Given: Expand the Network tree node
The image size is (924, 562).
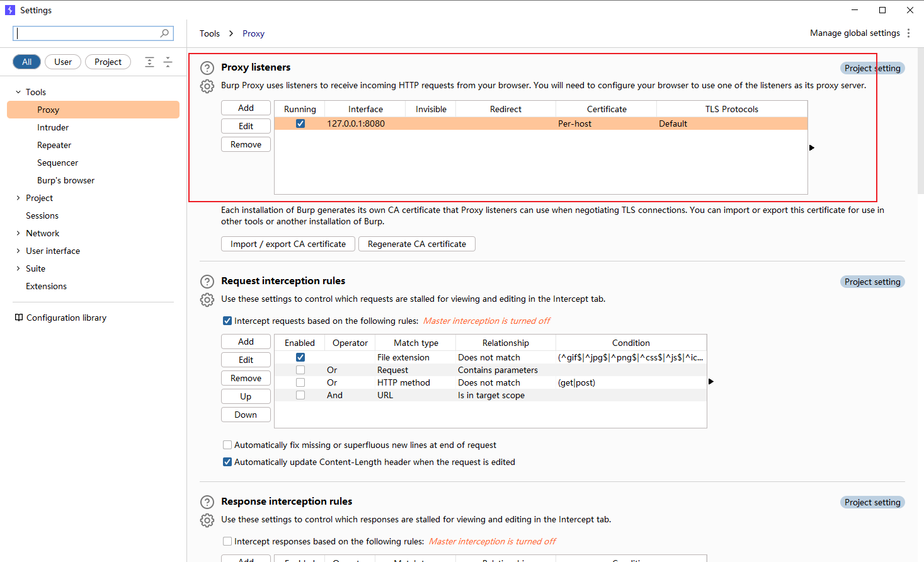Looking at the screenshot, I should click(18, 233).
